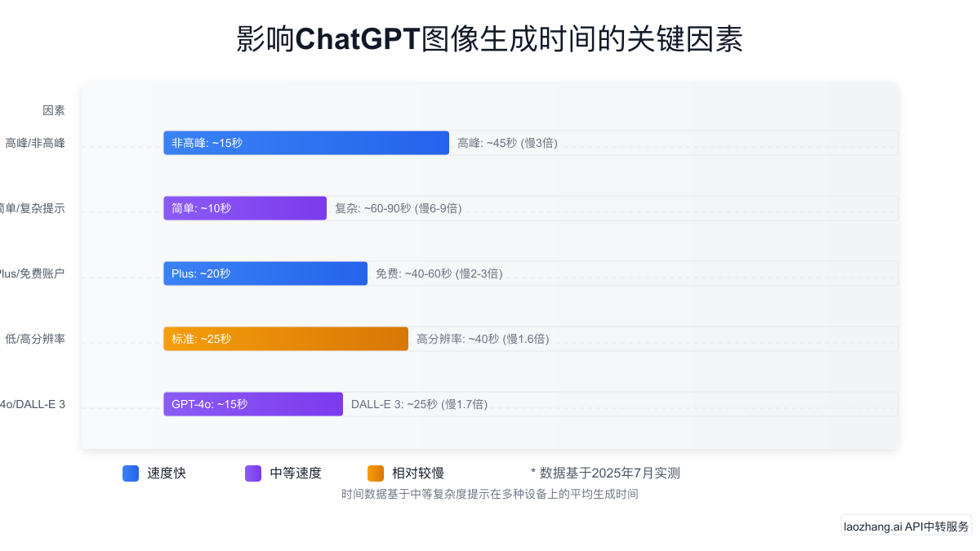Click the laozhang.ai API中转服务 badge
The image size is (980, 551).
(x=906, y=527)
